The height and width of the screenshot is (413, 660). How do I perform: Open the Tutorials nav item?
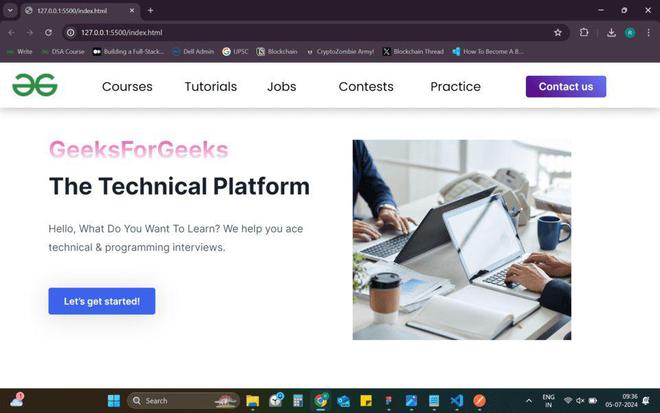click(x=211, y=86)
